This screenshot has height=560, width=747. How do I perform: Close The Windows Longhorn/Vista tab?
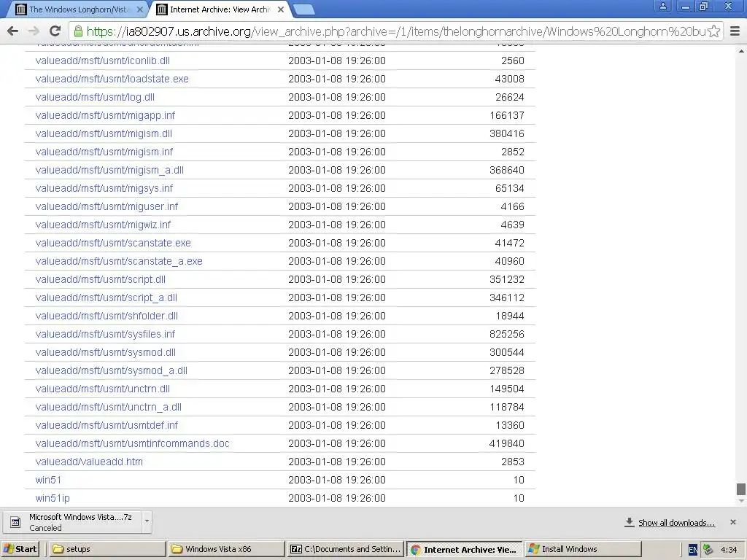(x=139, y=9)
